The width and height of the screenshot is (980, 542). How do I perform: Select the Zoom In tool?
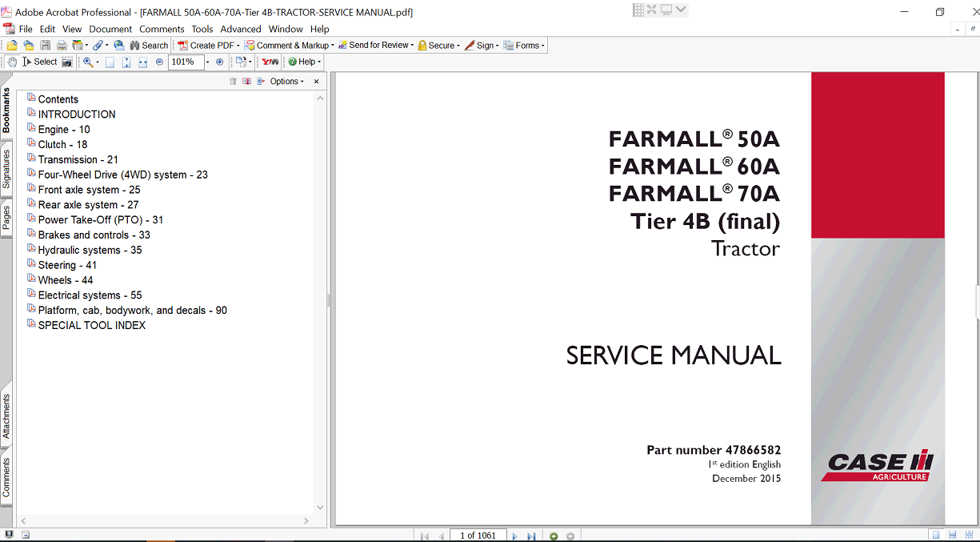[88, 62]
